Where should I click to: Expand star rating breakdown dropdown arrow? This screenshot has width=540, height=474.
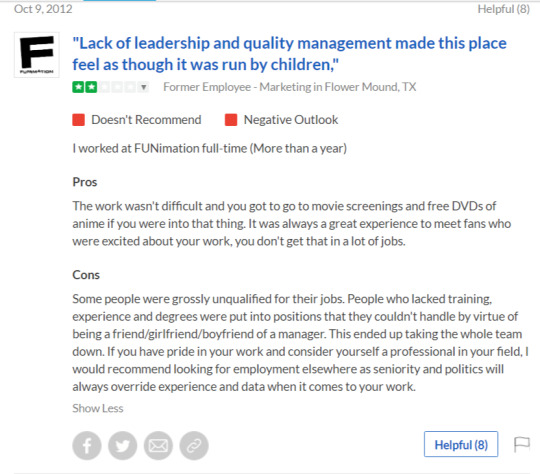click(x=144, y=87)
